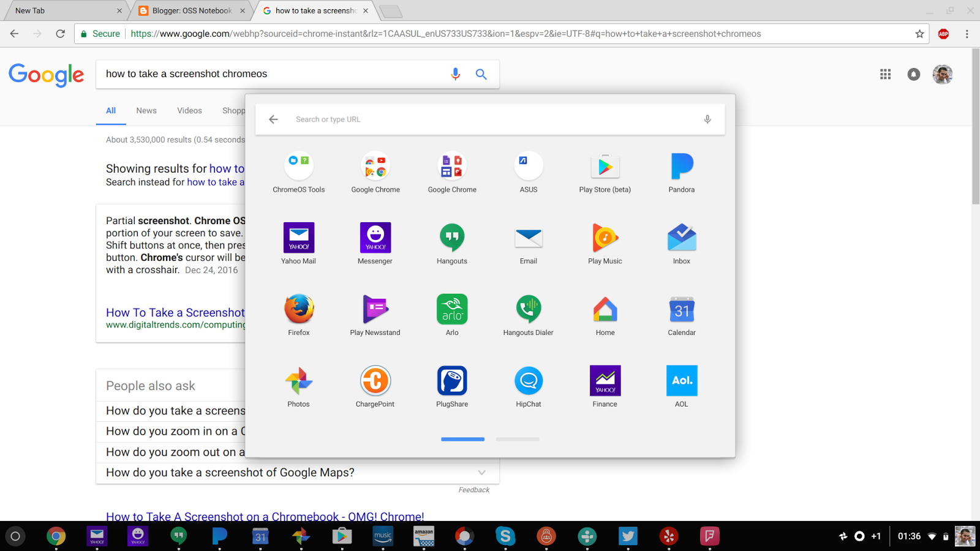Open Google notifications bell
The width and height of the screenshot is (980, 551).
point(914,74)
